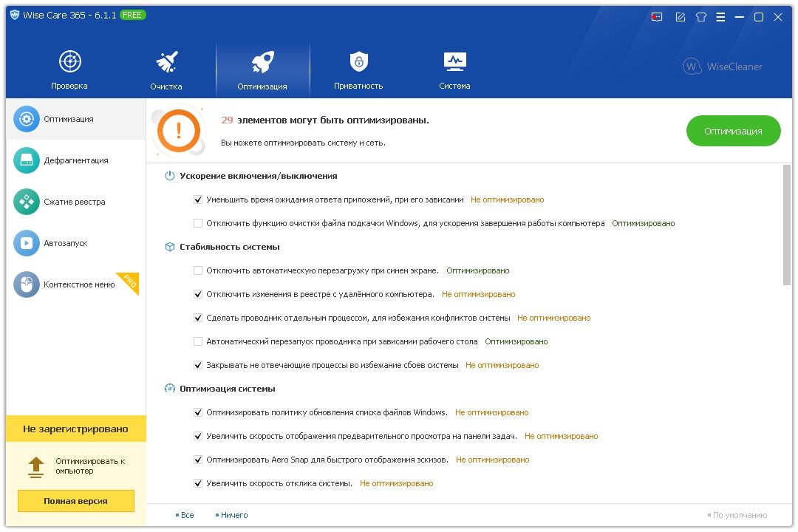Viewport: 798px width, 532px height.
Task: Uncheck Оптимизировать политику обновления списка файлов
Action: 198,412
